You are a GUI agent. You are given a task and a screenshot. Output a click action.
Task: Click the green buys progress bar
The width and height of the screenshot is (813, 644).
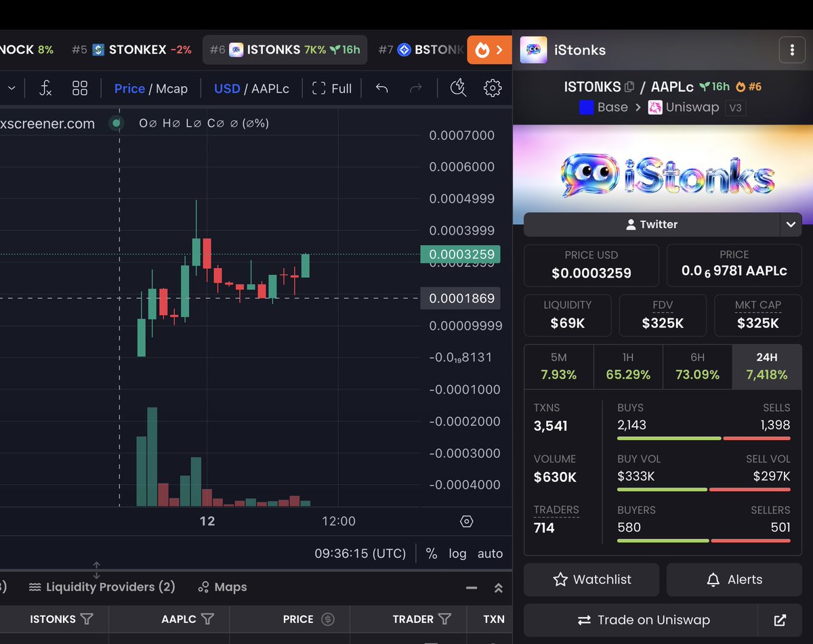pyautogui.click(x=669, y=439)
